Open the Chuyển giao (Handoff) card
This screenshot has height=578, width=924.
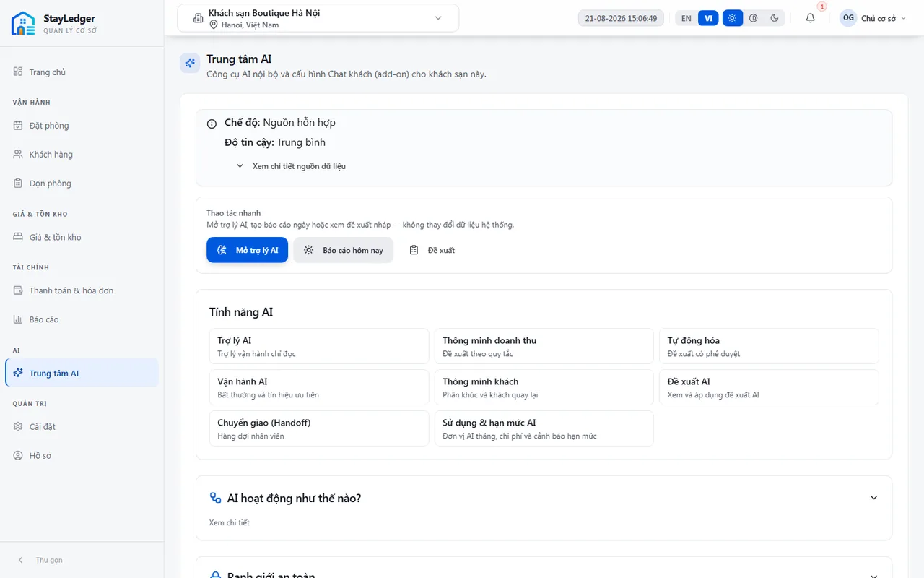319,428
